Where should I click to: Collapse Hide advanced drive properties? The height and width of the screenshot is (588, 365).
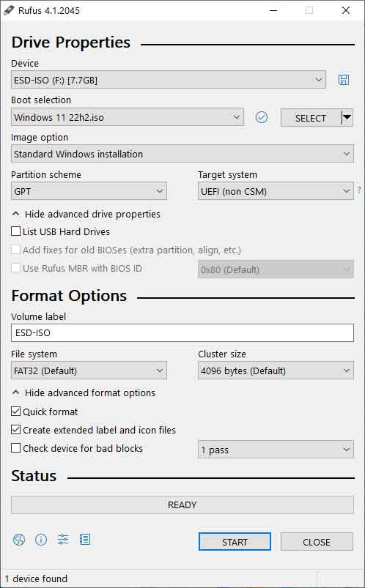coord(86,214)
